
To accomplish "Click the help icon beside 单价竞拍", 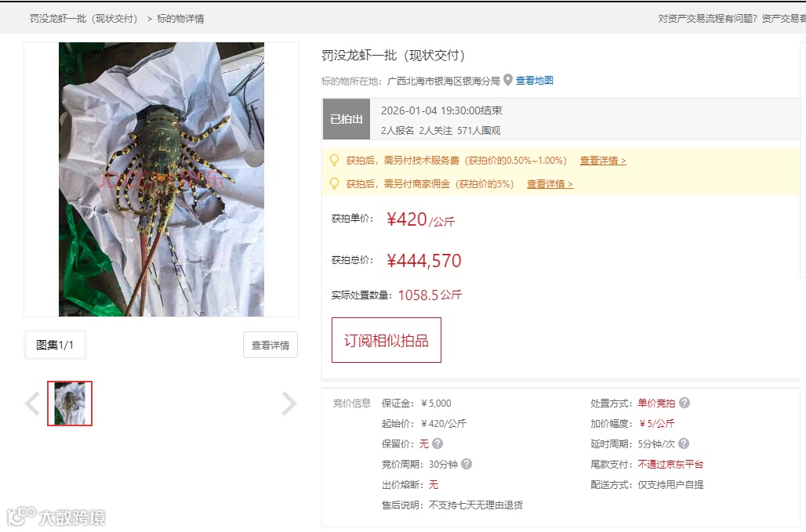I will tap(684, 403).
